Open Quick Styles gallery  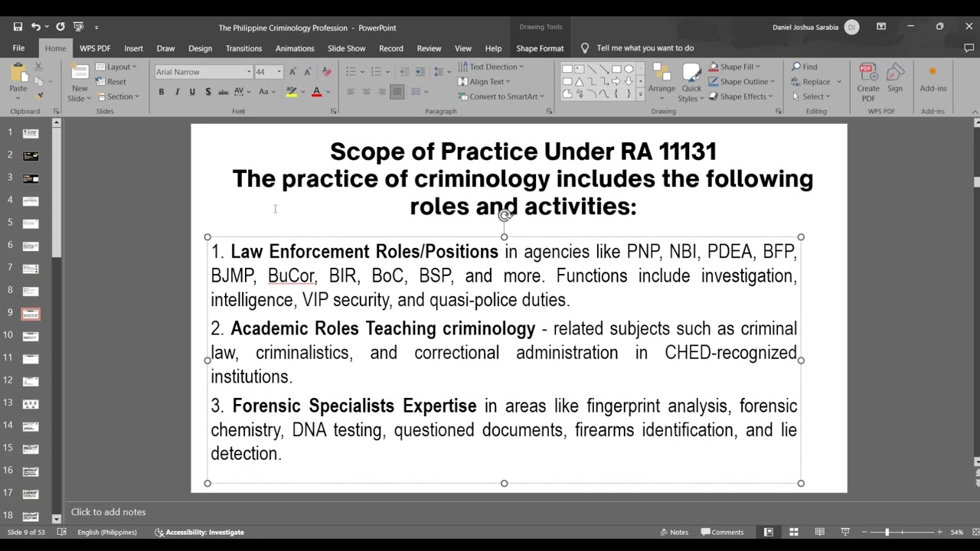coord(691,83)
